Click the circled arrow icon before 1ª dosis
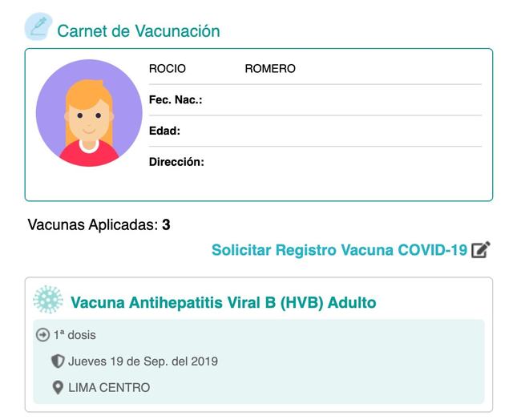513x420 pixels. tap(42, 335)
